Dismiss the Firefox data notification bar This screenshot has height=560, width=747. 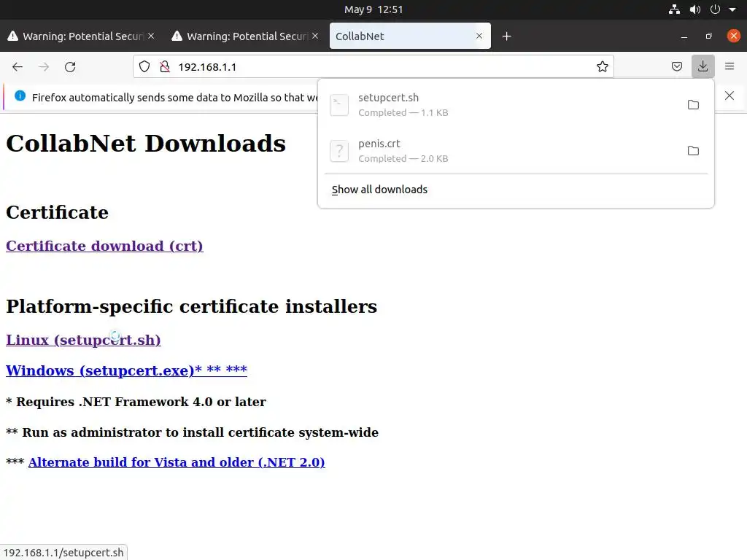click(729, 96)
